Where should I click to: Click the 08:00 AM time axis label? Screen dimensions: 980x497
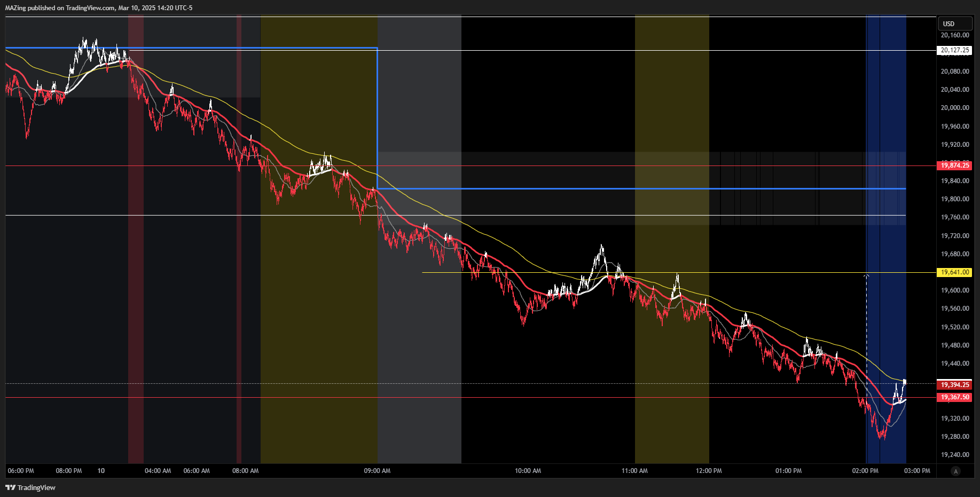246,471
